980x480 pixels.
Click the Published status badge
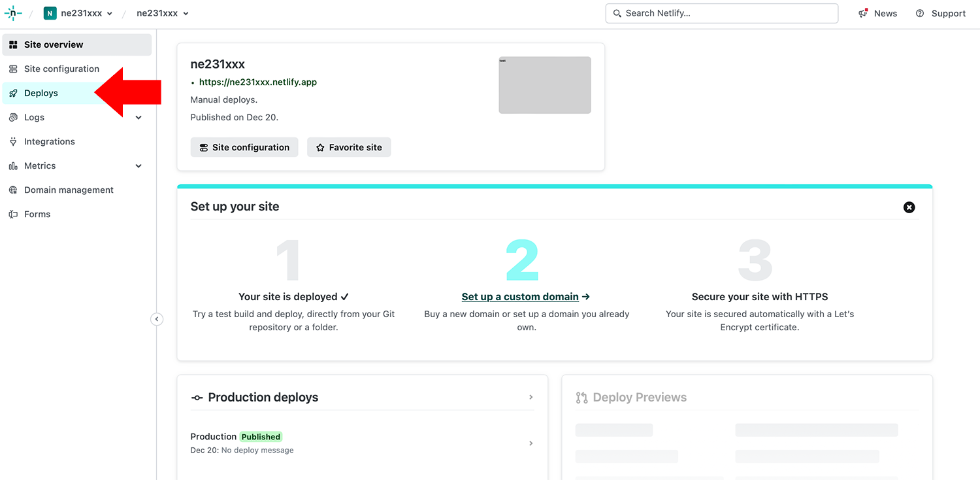click(261, 437)
